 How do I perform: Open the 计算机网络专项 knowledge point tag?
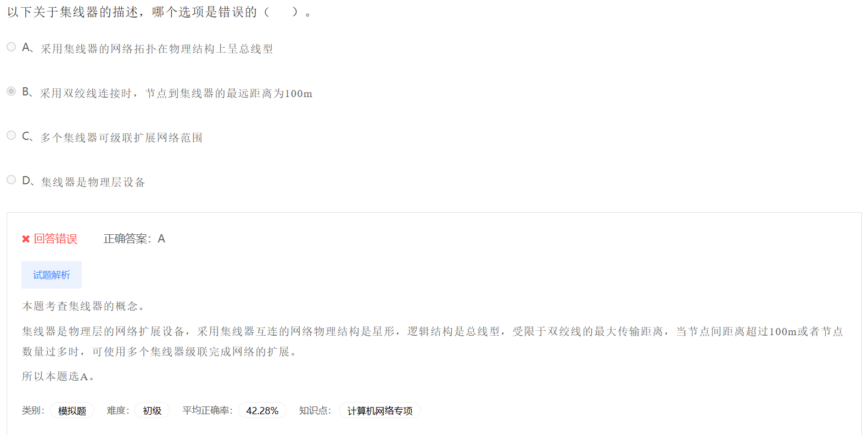pyautogui.click(x=380, y=410)
